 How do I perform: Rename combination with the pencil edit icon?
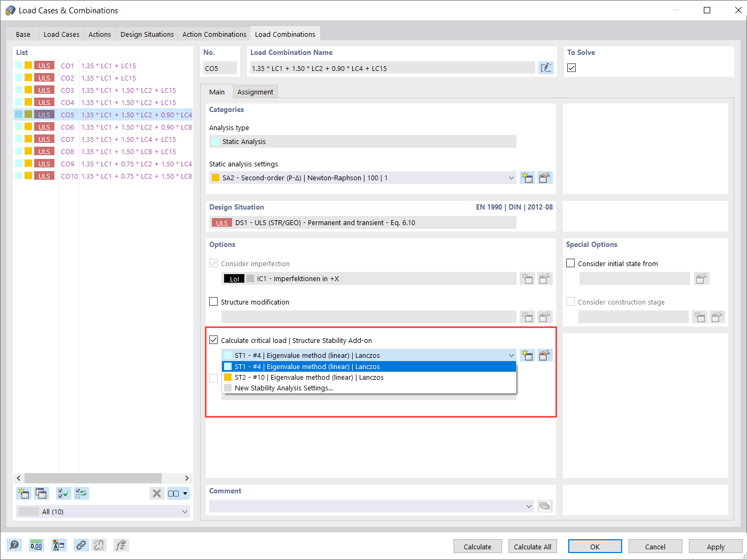click(x=546, y=67)
